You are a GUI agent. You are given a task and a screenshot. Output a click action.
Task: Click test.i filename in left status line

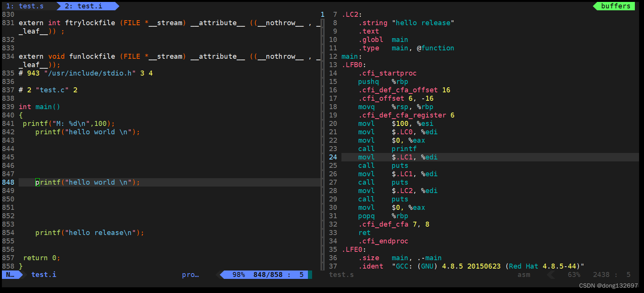click(x=44, y=275)
